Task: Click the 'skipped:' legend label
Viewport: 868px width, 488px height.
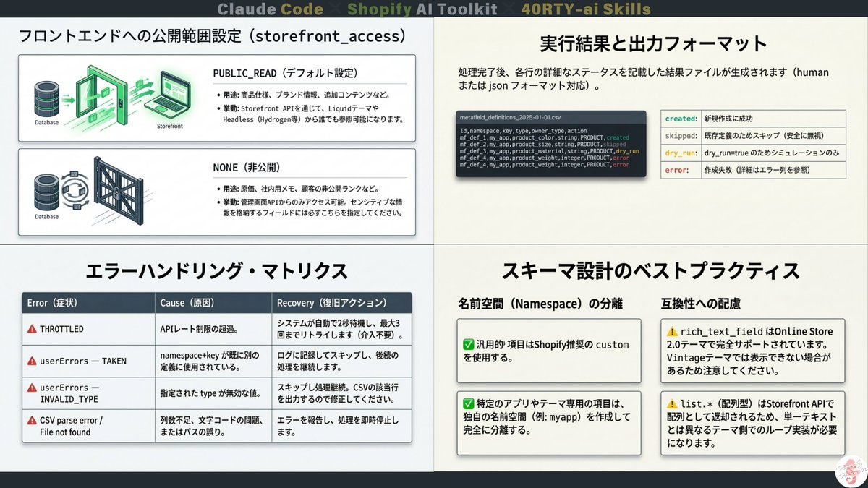Action: [x=681, y=136]
